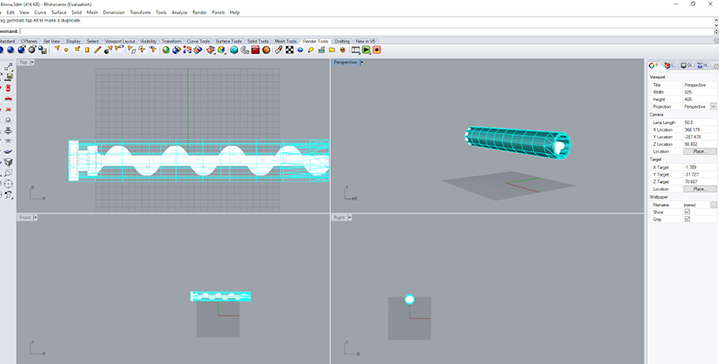
Task: Open the Top viewport title dropdown arrow
Action: [x=32, y=62]
